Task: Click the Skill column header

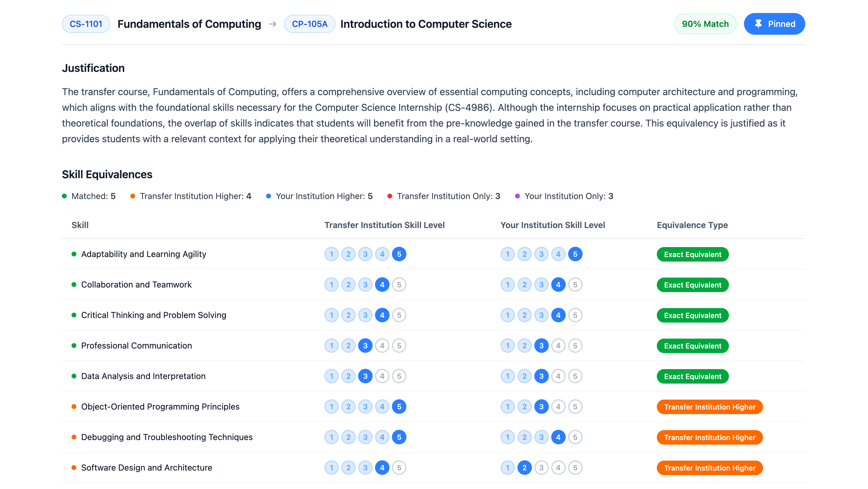Action: (80, 225)
